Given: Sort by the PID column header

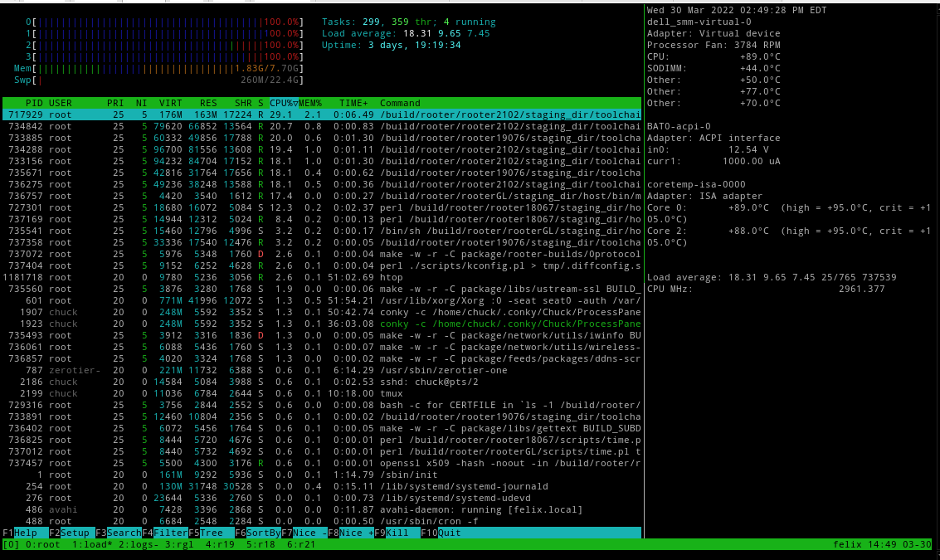Looking at the screenshot, I should [33, 103].
